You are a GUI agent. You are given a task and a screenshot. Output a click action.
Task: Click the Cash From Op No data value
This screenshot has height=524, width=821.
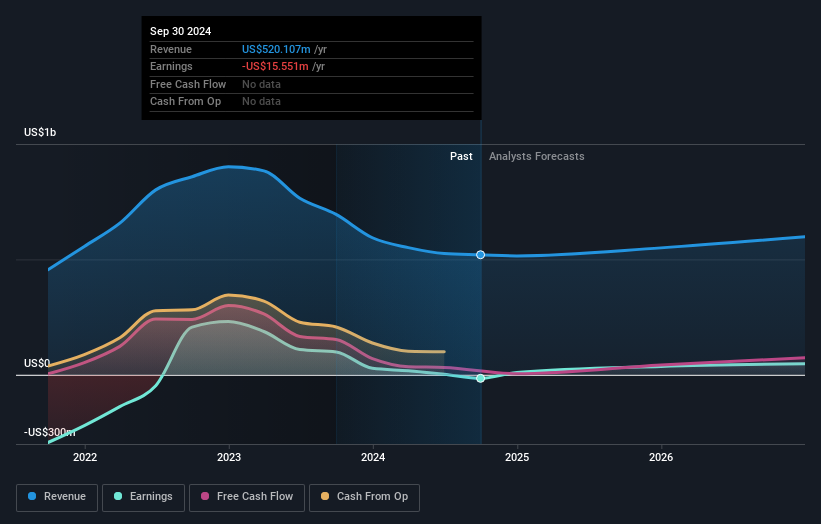pyautogui.click(x=261, y=102)
